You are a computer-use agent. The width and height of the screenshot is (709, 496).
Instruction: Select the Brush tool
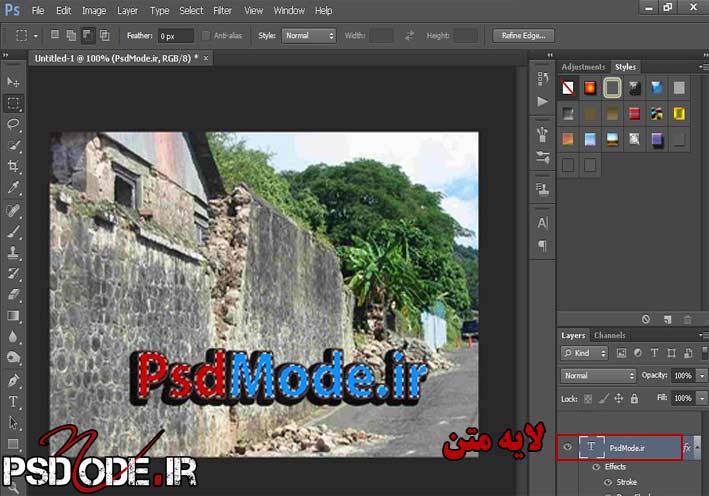point(13,231)
